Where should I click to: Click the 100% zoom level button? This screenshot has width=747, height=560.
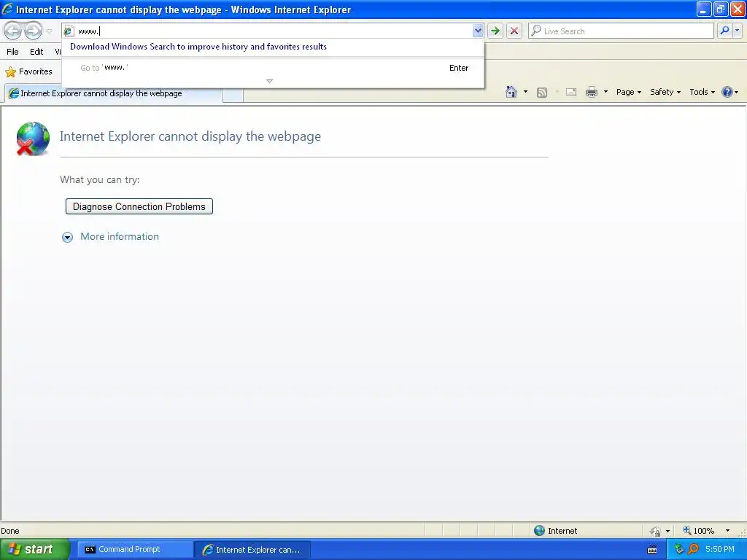click(698, 531)
